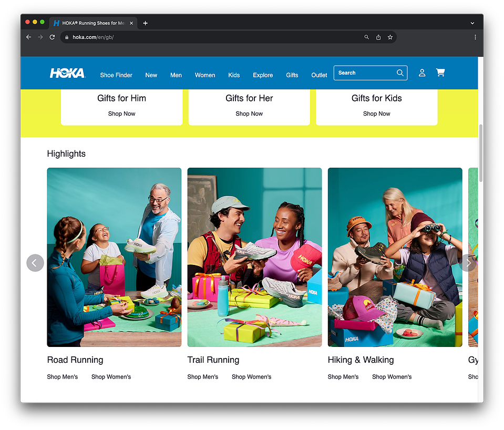This screenshot has width=504, height=430.
Task: Bookmark this page with the star icon
Action: [390, 37]
